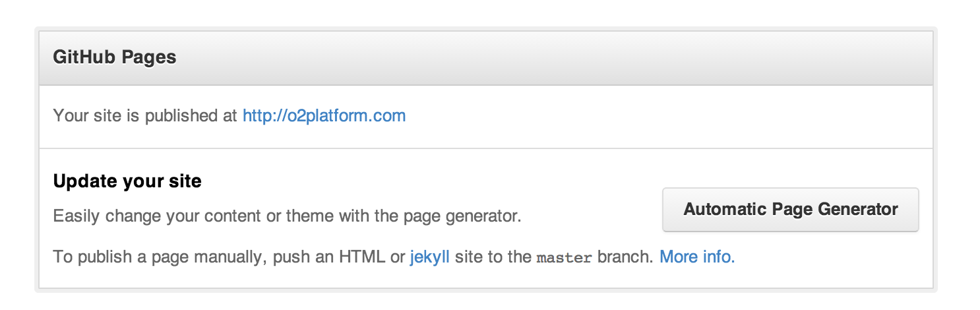
Task: Click the word HTML in the instructions
Action: coord(362,257)
